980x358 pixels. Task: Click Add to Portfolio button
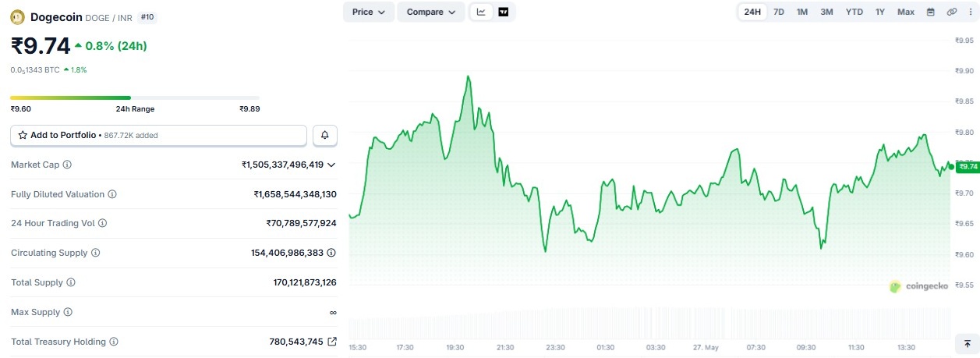[x=158, y=135]
